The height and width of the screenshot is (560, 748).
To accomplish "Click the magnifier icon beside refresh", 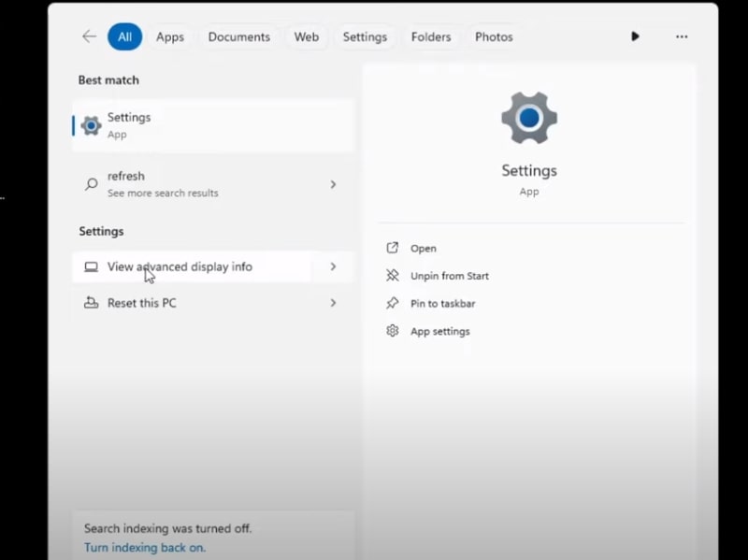I will coord(91,184).
